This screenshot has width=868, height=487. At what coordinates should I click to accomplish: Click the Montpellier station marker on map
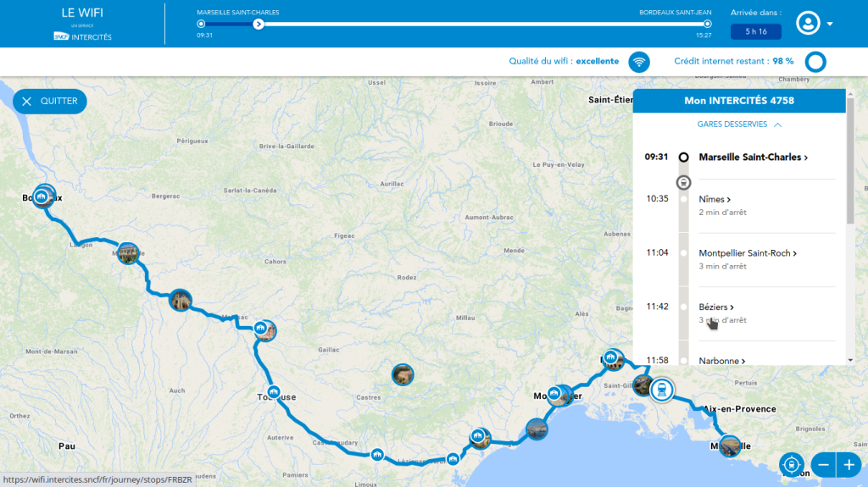[x=554, y=393]
